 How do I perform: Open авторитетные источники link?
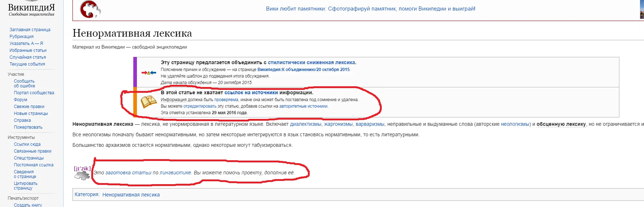303,106
